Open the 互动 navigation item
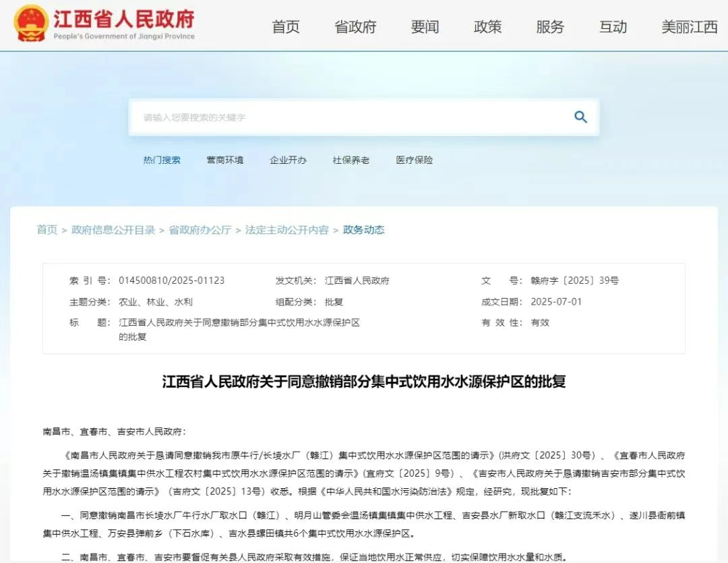The width and height of the screenshot is (728, 563). coord(613,26)
